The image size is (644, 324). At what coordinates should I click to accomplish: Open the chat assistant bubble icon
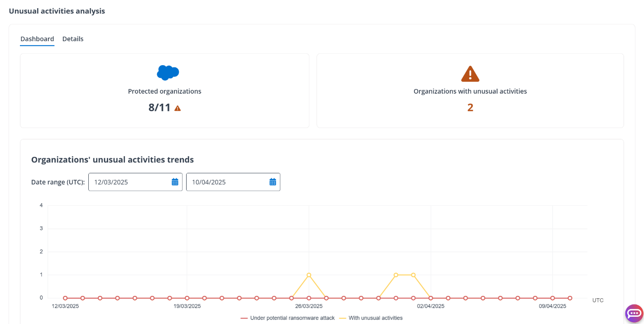click(634, 313)
